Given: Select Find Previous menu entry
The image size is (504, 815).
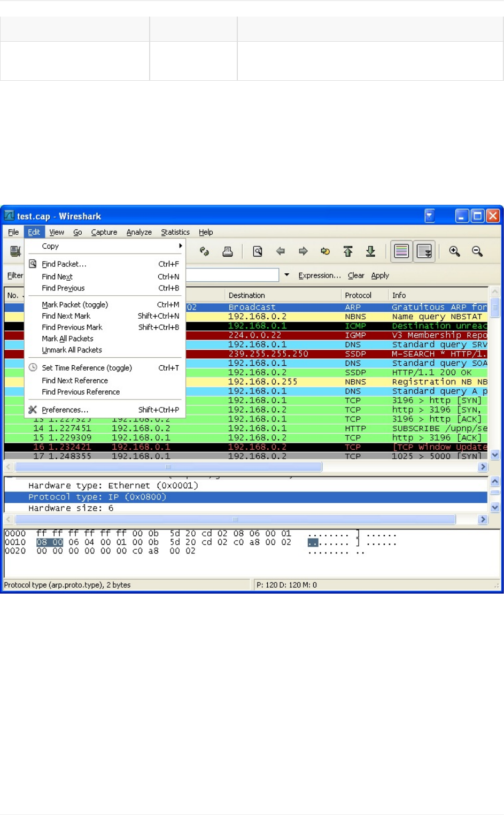Looking at the screenshot, I should (105, 288).
